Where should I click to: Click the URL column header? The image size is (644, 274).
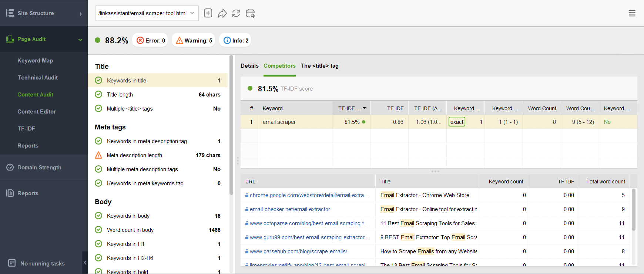[x=308, y=181]
